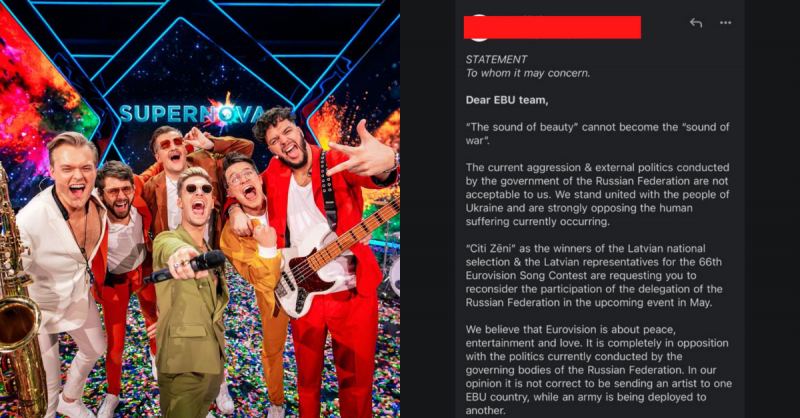Click the sender avatar behind red bar

coord(479,28)
